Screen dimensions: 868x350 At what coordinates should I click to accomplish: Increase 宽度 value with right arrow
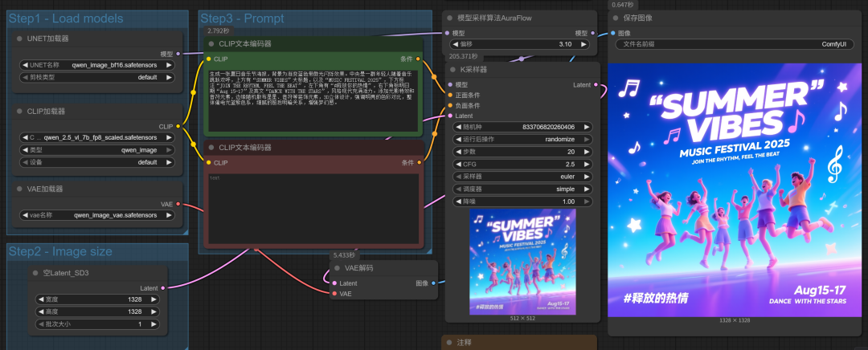point(154,299)
